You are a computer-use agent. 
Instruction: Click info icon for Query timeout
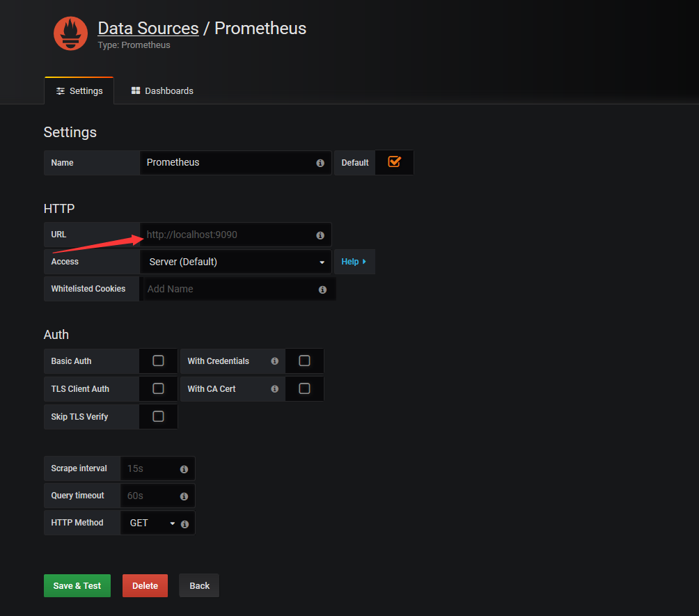point(184,496)
